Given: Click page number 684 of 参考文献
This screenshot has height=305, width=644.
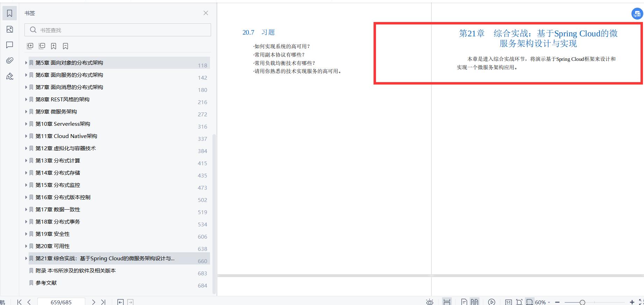Looking at the screenshot, I should [x=202, y=285].
